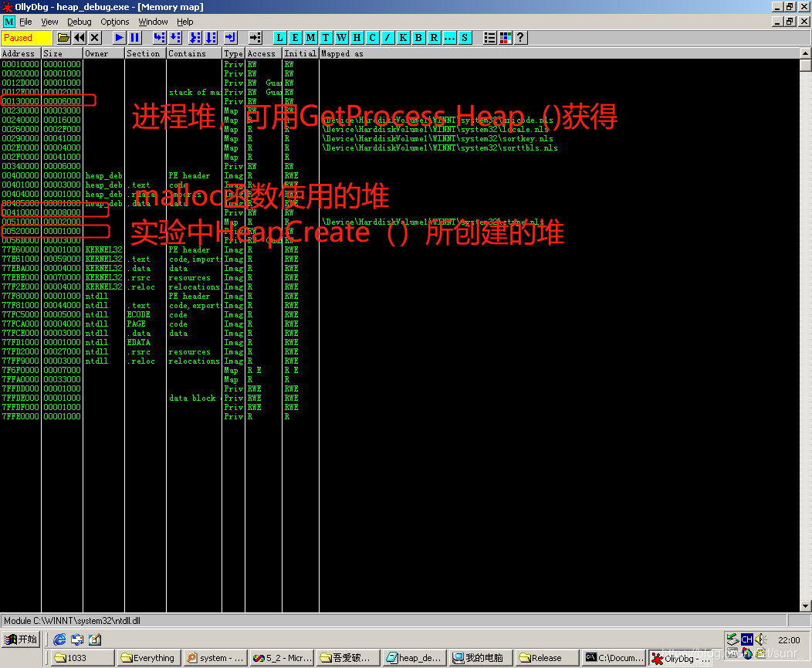Click scrollbar down arrow in memory map
This screenshot has height=668, width=812.
tap(805, 605)
